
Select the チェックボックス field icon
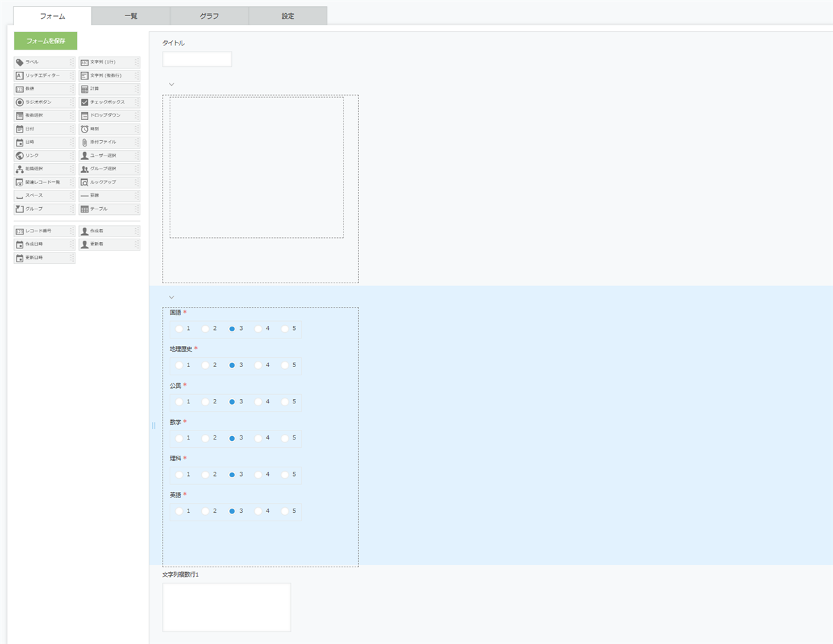84,102
